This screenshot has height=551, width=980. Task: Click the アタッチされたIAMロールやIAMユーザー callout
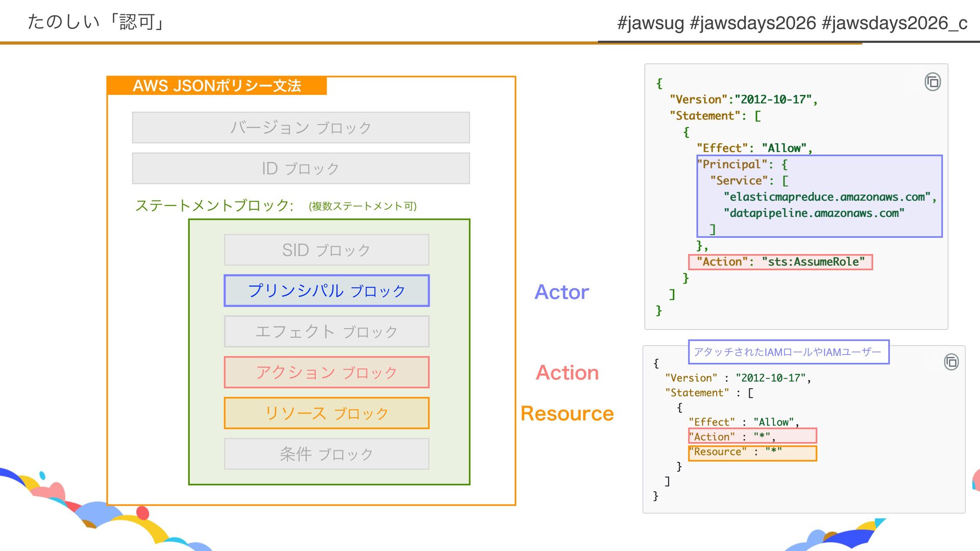[x=788, y=352]
